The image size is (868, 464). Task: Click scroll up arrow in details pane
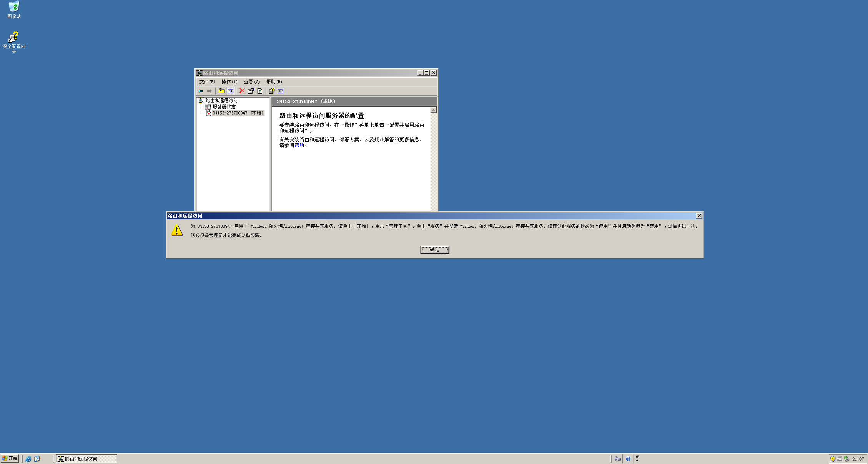(x=434, y=110)
